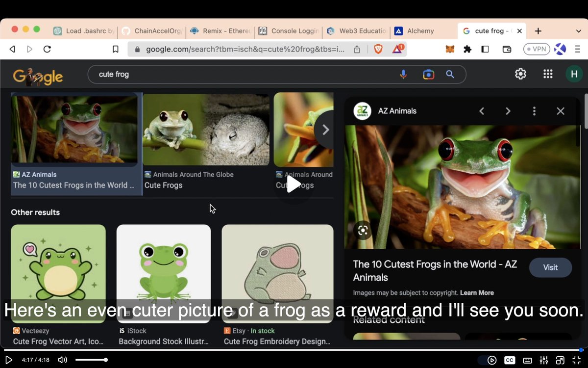Play the video with the center button

pyautogui.click(x=294, y=184)
